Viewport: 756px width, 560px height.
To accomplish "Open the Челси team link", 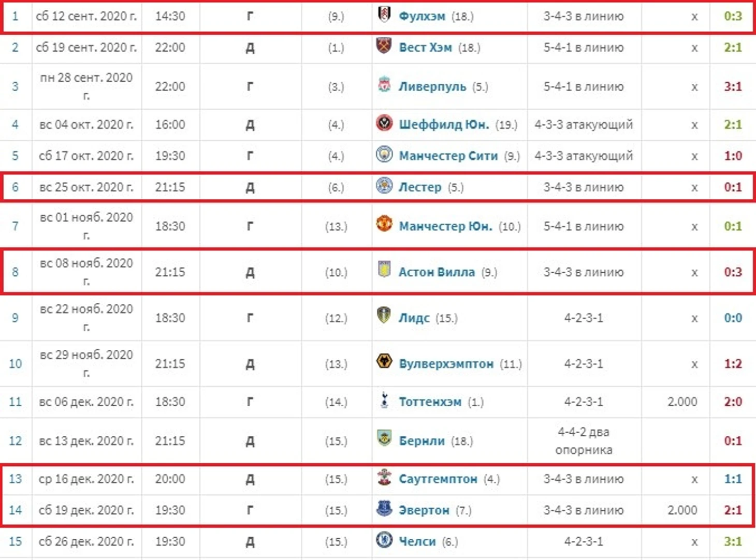I will pos(417,541).
